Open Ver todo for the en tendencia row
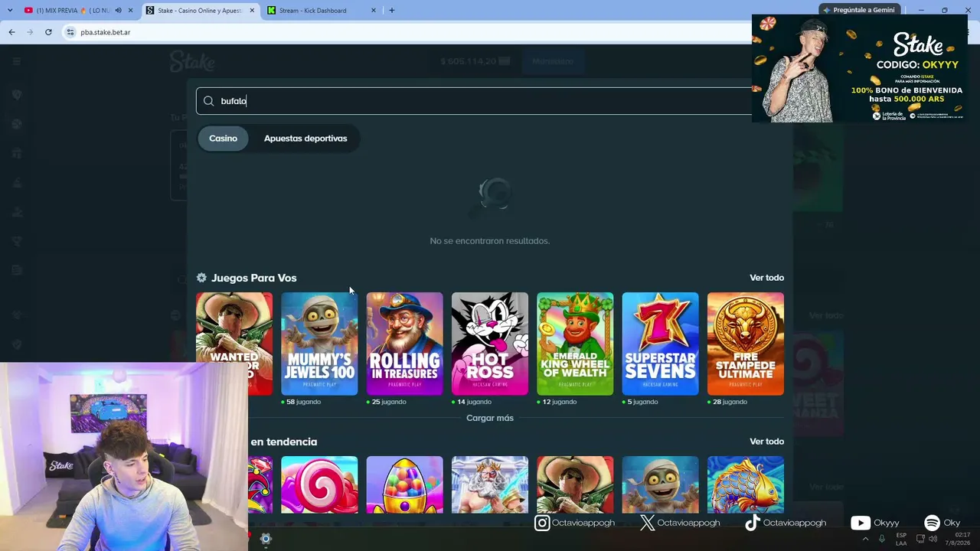The width and height of the screenshot is (980, 551). (766, 442)
